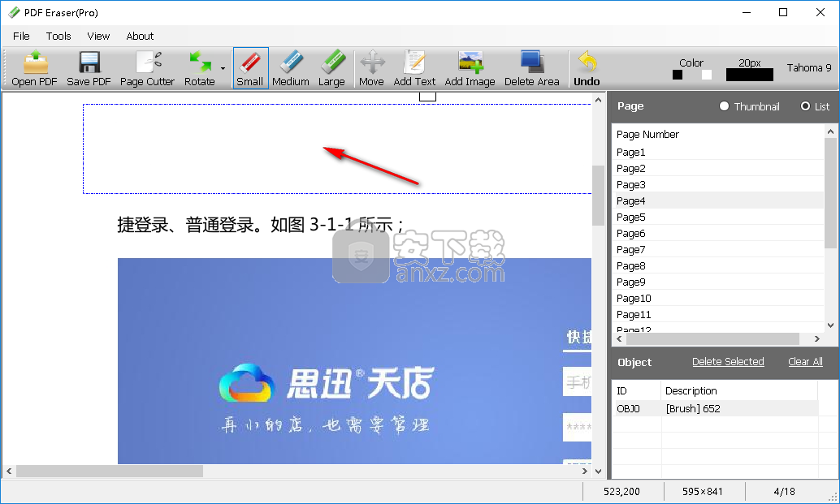Click the Page Number column header
Screen dimensions: 840x504
pos(647,134)
